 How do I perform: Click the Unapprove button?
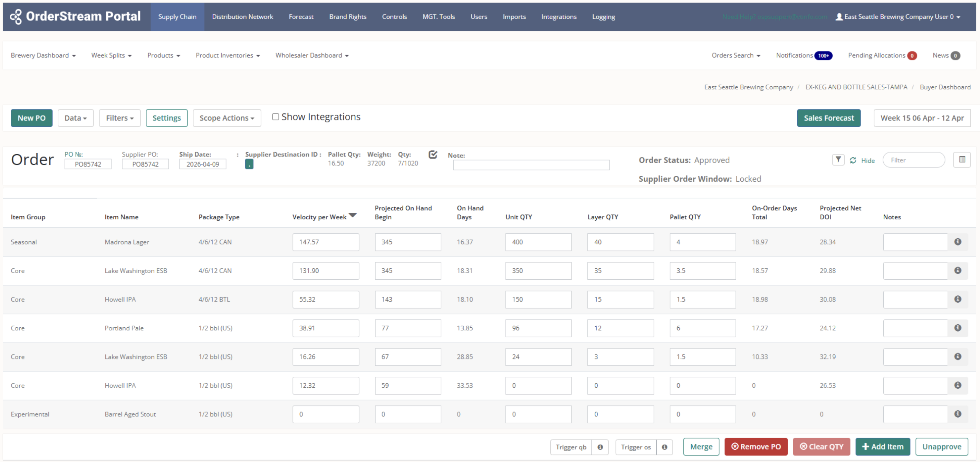coord(941,447)
